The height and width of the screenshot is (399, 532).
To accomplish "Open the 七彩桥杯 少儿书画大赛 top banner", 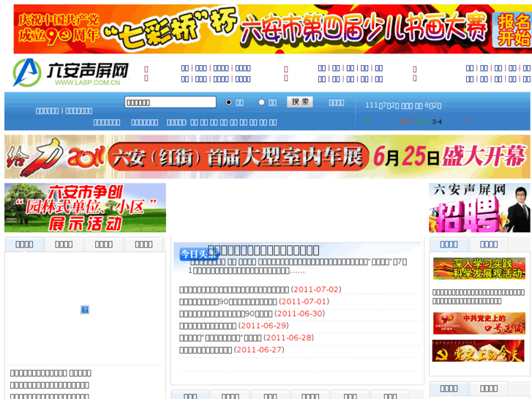I will click(272, 29).
